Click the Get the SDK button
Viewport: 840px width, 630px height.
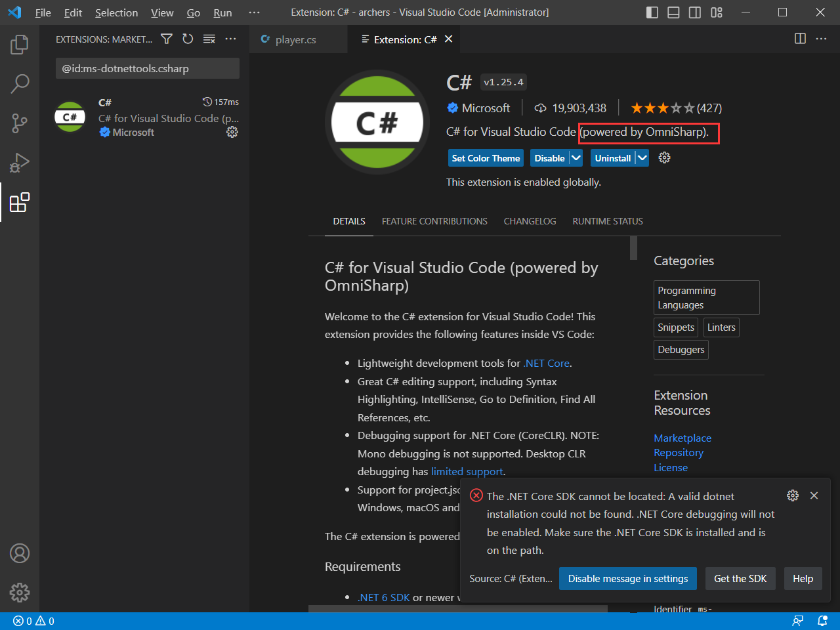tap(740, 578)
